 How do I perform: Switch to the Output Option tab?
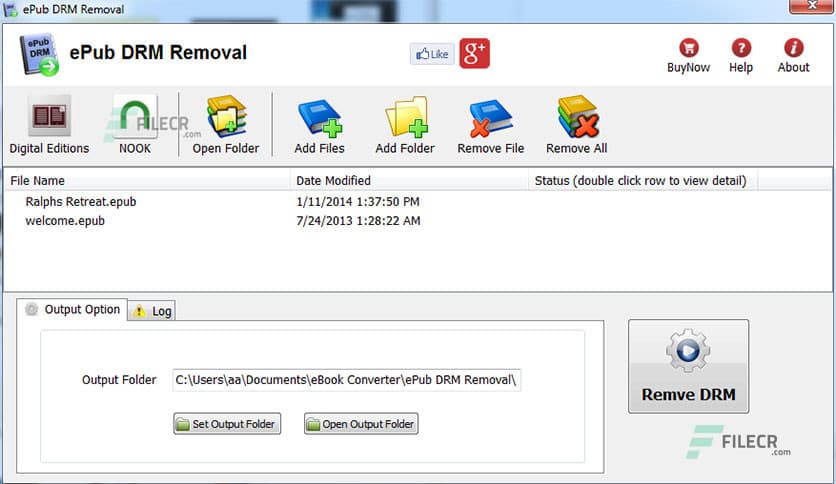[72, 309]
